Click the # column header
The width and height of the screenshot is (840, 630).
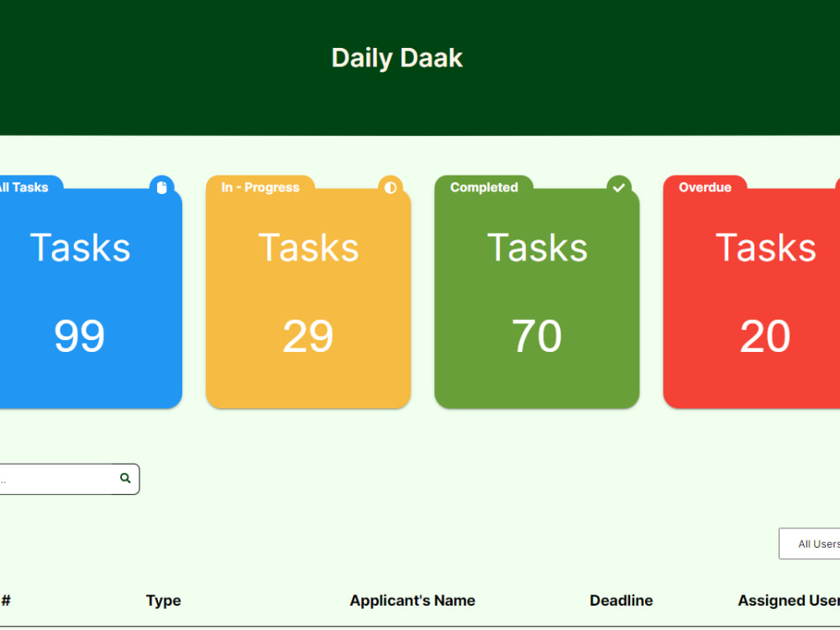(6, 601)
